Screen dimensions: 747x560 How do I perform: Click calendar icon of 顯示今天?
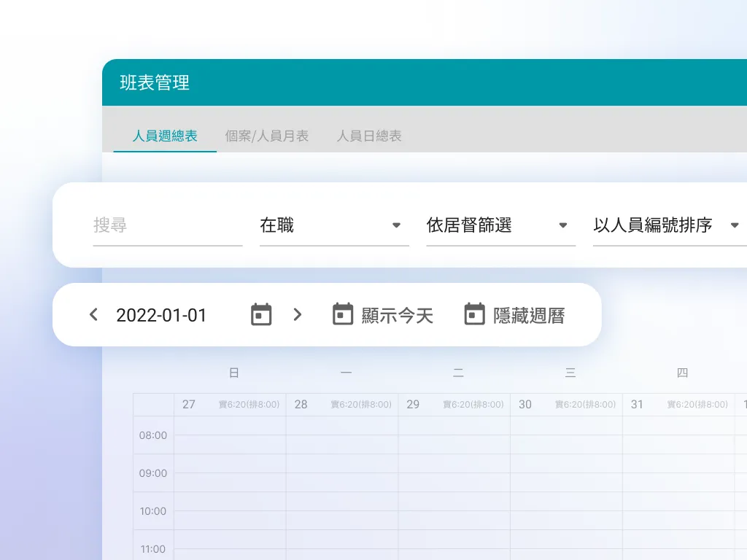[343, 314]
